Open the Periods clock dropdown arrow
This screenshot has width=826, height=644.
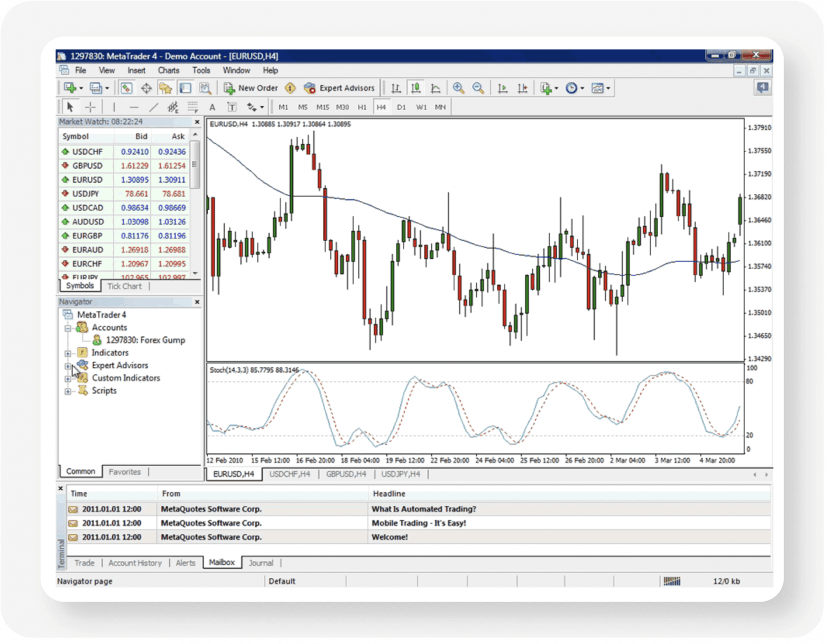tap(582, 88)
